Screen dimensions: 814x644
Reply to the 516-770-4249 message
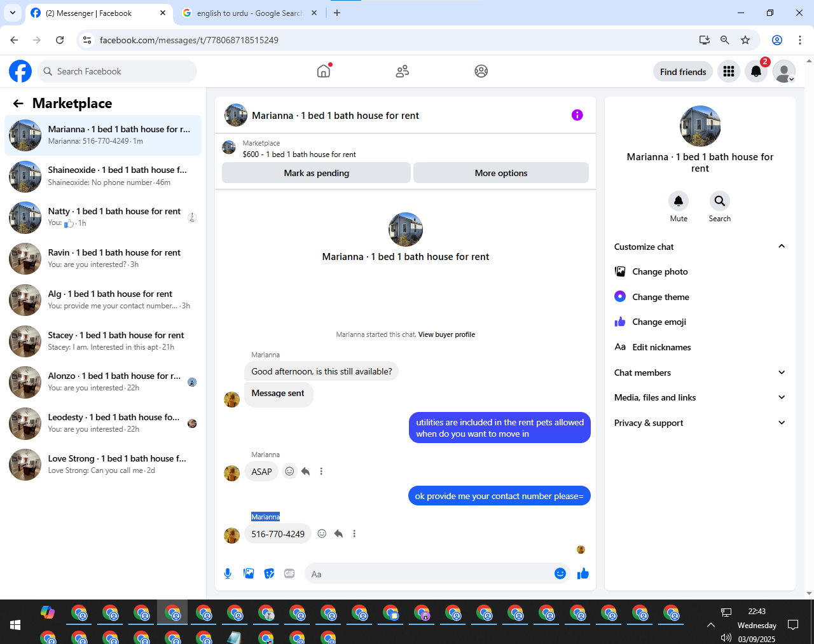click(338, 533)
